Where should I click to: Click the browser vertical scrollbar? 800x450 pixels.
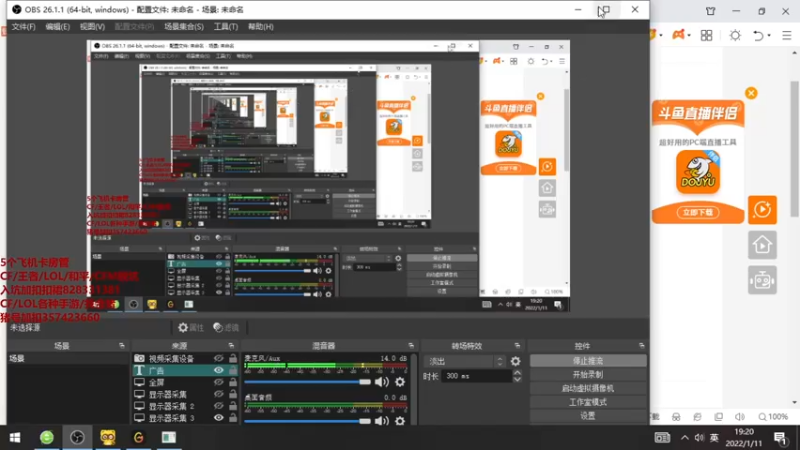coord(795,148)
